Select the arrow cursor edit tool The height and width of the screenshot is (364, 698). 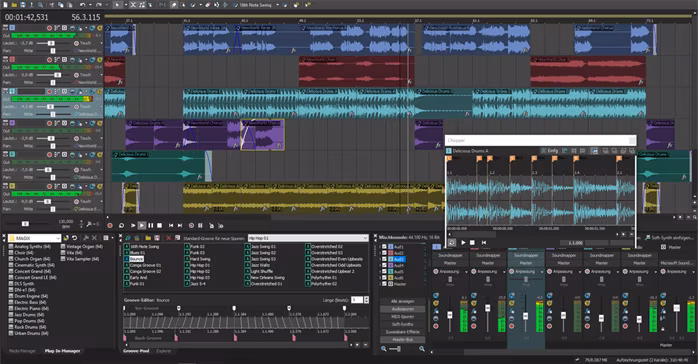(118, 4)
